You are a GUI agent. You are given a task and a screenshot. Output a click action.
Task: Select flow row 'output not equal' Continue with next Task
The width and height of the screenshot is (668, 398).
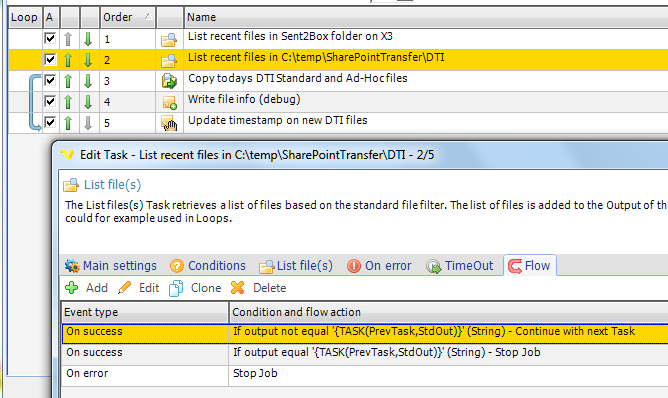[365, 333]
